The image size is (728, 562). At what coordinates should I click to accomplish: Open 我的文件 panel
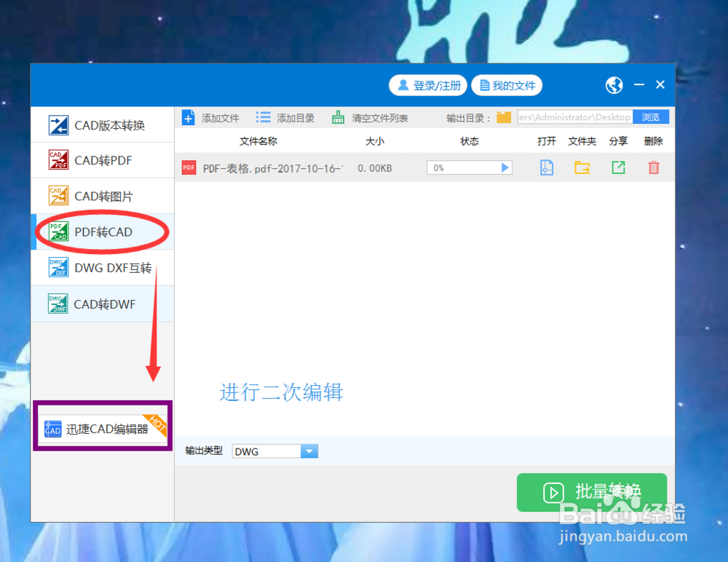pos(507,85)
